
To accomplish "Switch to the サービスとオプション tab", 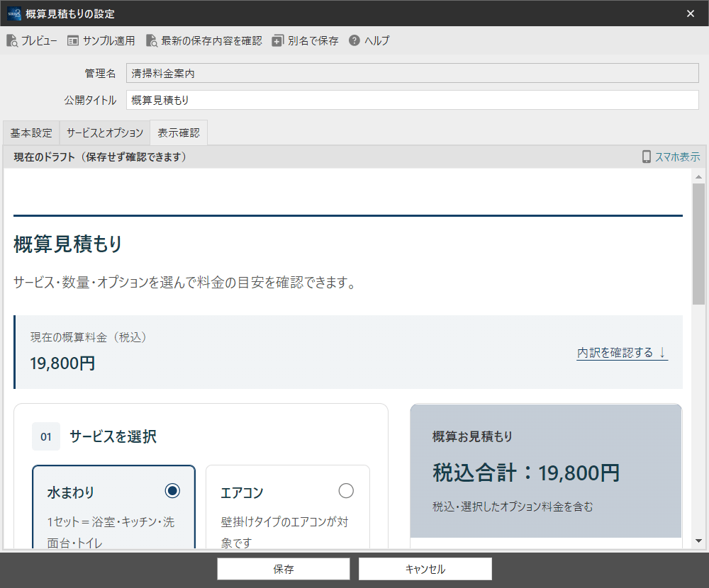I will tap(104, 133).
